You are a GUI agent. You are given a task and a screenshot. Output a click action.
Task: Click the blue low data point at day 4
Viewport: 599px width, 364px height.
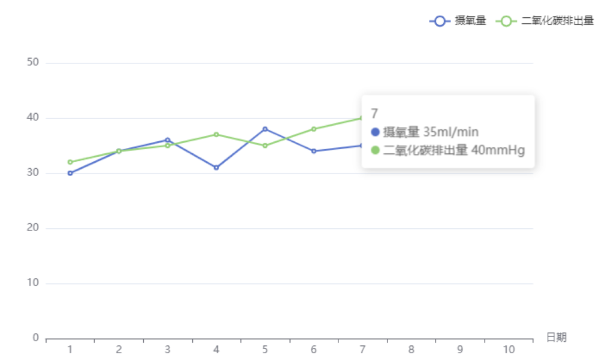pyautogui.click(x=216, y=168)
